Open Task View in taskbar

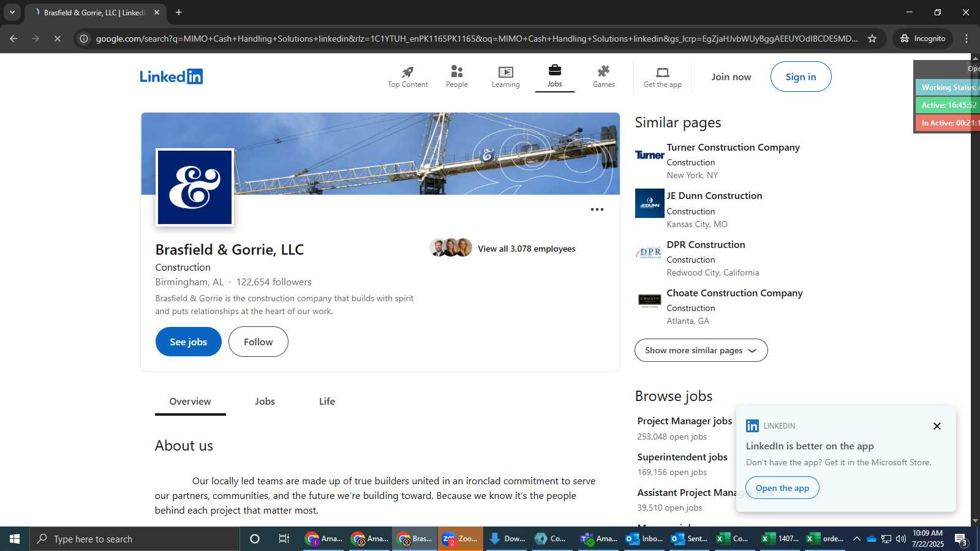tap(284, 539)
